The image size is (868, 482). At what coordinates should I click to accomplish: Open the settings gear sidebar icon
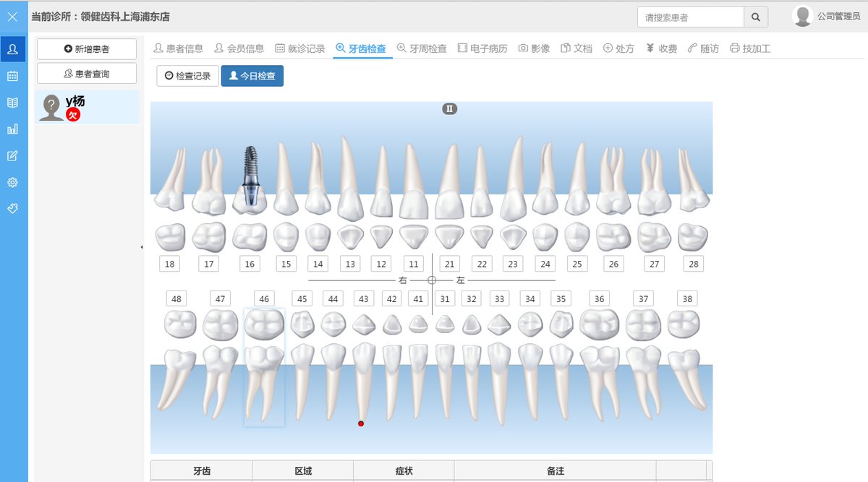click(12, 183)
